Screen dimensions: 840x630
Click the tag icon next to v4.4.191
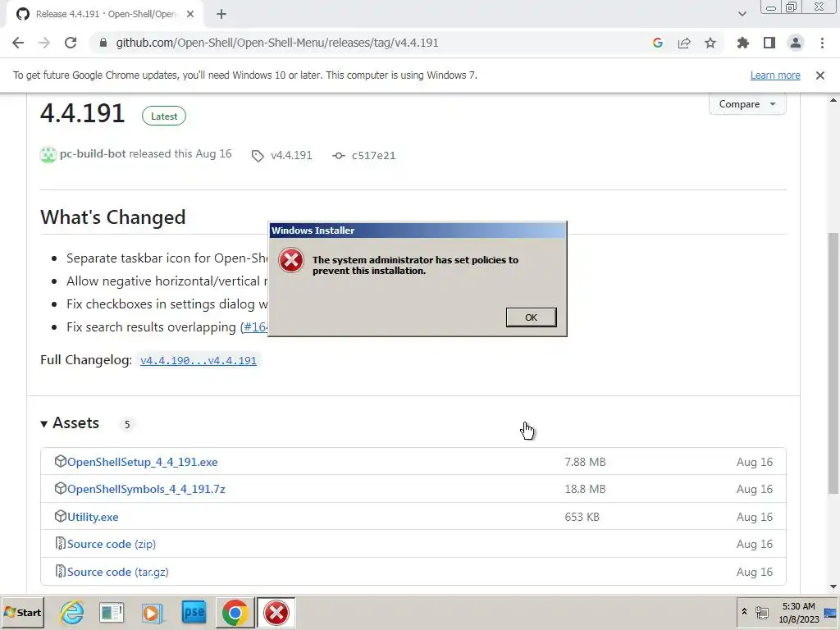click(258, 156)
